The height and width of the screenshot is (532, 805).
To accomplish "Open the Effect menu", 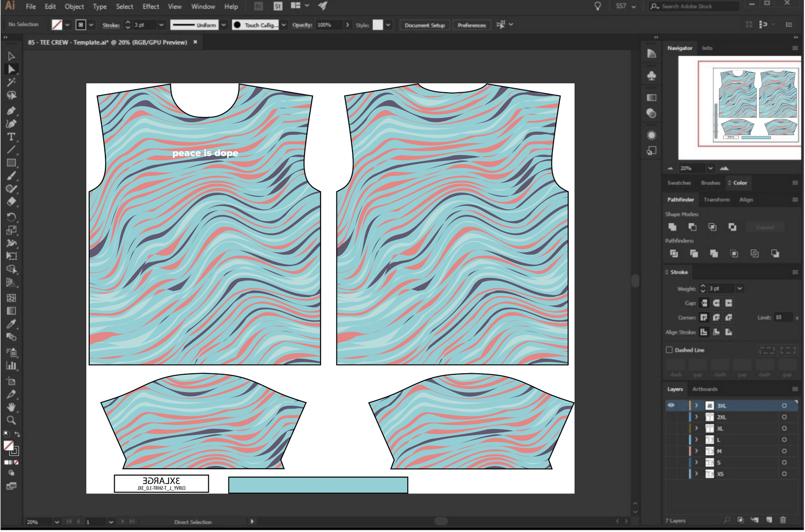I will (x=151, y=6).
